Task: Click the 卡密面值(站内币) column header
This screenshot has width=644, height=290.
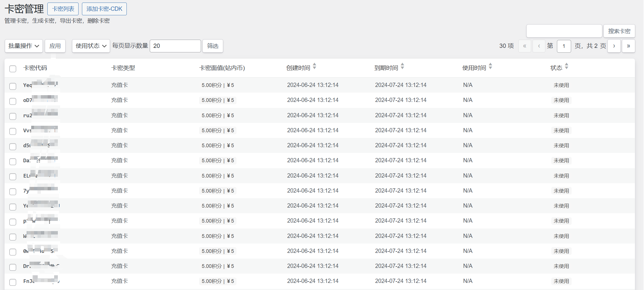Action: point(222,68)
